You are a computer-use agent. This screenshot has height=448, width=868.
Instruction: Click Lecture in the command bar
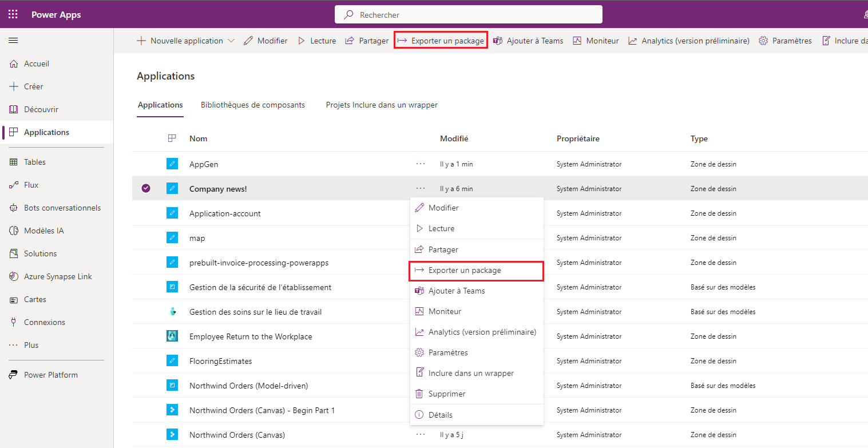(316, 41)
